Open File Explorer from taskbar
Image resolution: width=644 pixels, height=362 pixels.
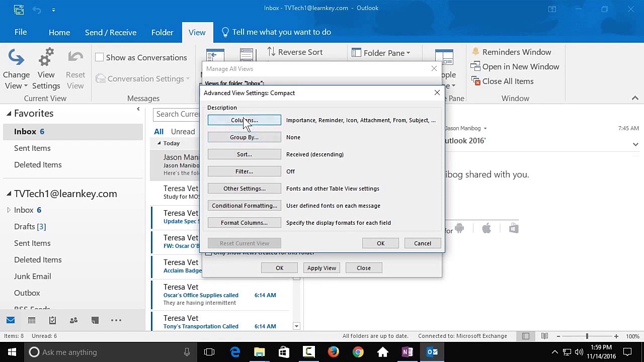260,352
